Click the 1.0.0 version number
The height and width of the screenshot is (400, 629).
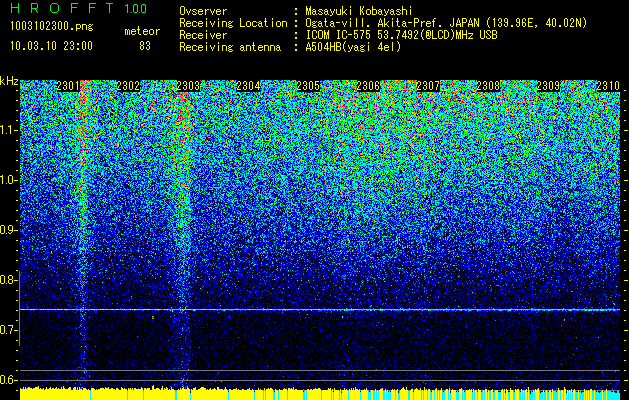coord(136,8)
